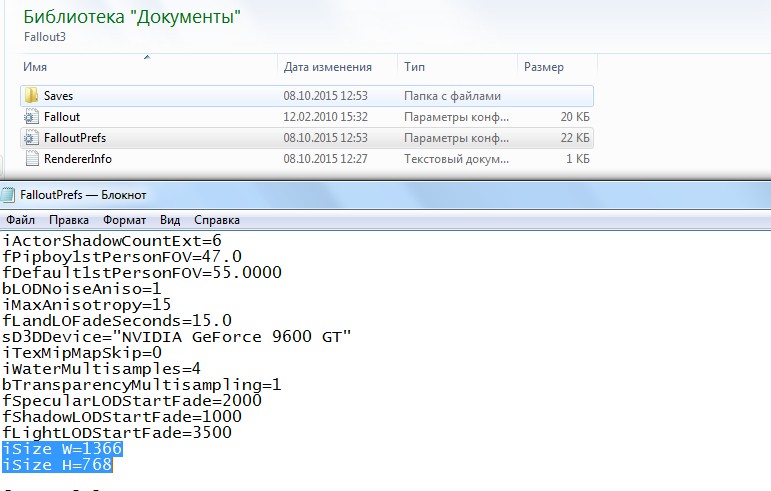Place cursor in line bLODNoiseAniso=1
The image size is (771, 491).
pos(82,289)
